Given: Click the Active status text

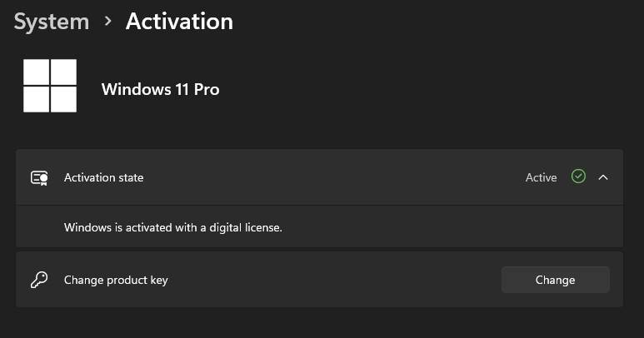Looking at the screenshot, I should 541,177.
